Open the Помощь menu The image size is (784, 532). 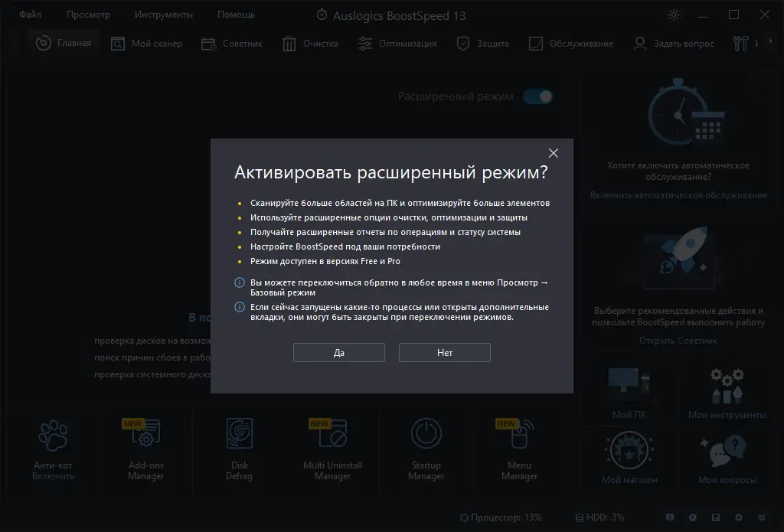(236, 15)
